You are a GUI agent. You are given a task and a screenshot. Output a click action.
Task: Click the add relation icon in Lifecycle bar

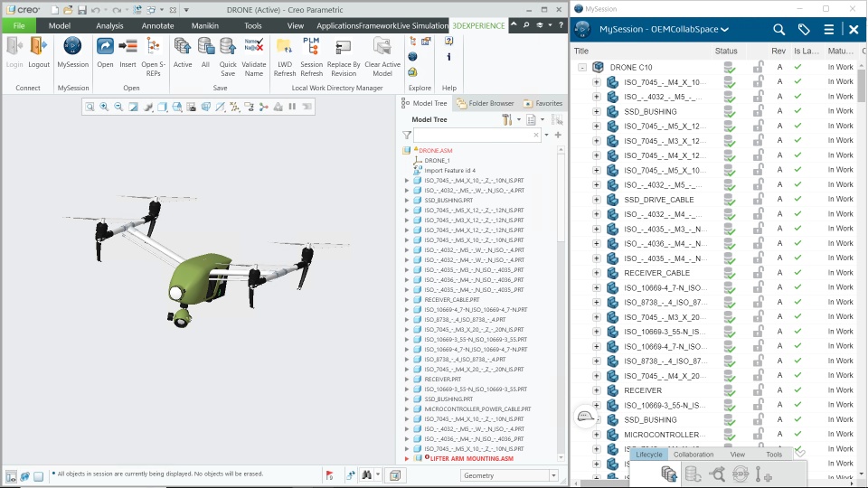click(764, 474)
